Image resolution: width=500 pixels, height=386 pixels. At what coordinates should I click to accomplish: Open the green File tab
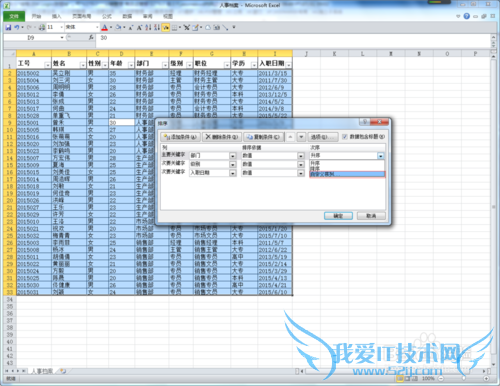[14, 16]
